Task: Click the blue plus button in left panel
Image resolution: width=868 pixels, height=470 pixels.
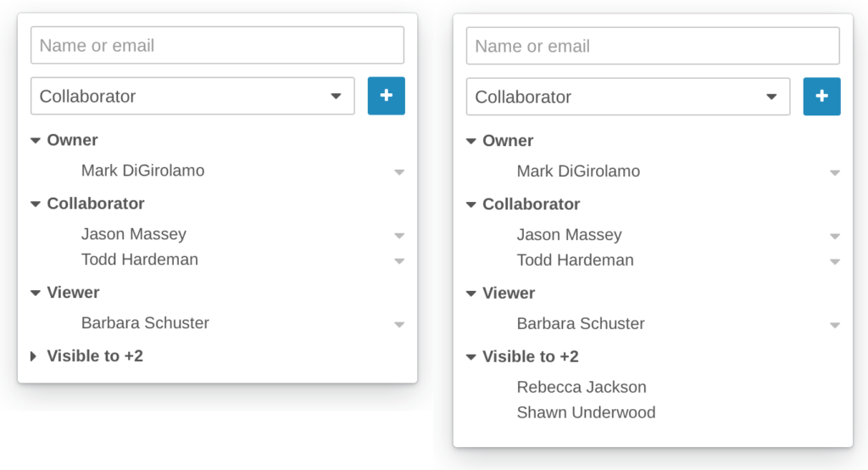Action: point(386,96)
